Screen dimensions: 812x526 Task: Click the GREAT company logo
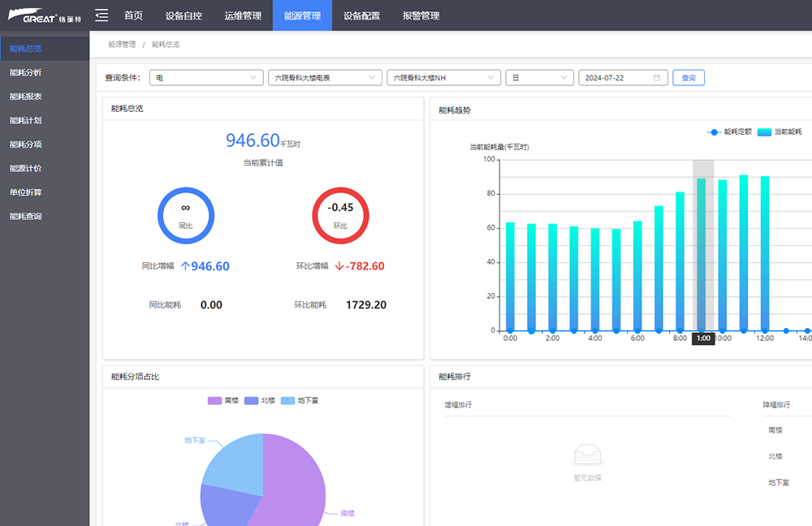[45, 16]
